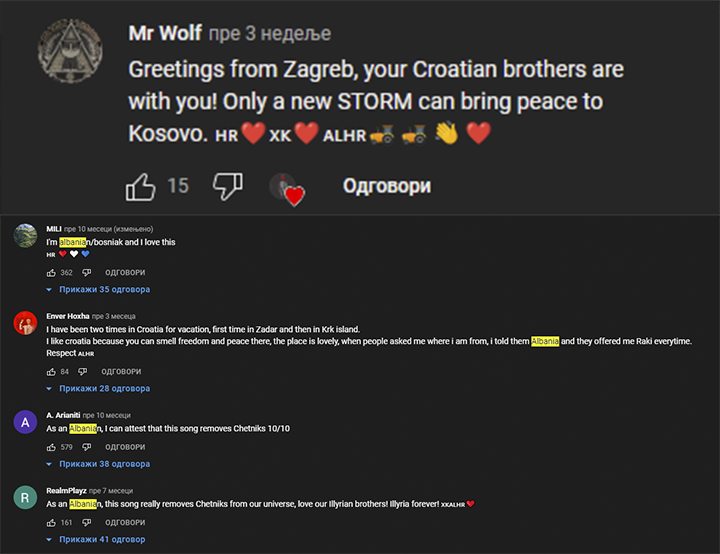The image size is (720, 554).
Task: Expand 35 replies under MILI's comment
Action: [98, 289]
